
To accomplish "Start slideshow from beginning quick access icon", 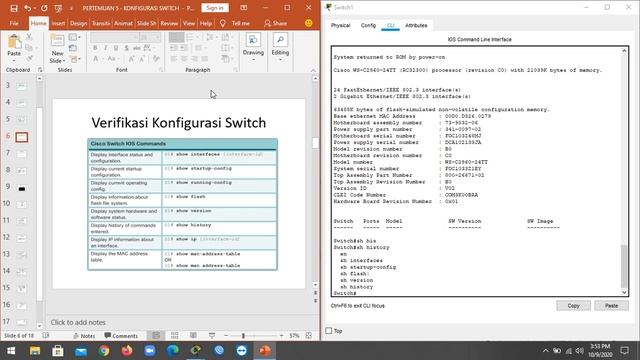I will coord(58,8).
